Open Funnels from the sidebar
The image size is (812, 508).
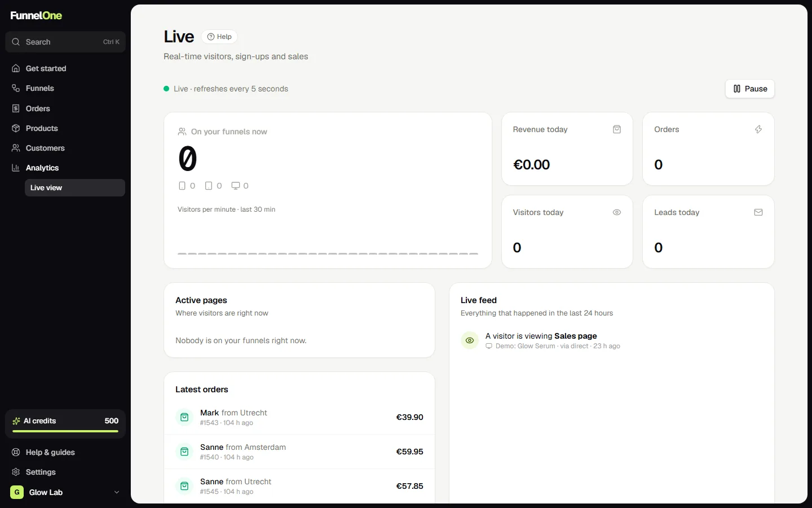pos(65,88)
